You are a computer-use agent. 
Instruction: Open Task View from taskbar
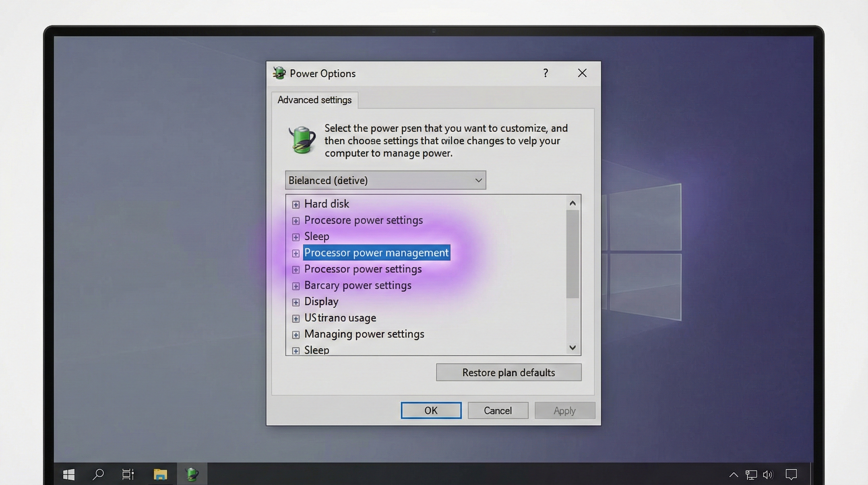pyautogui.click(x=128, y=474)
